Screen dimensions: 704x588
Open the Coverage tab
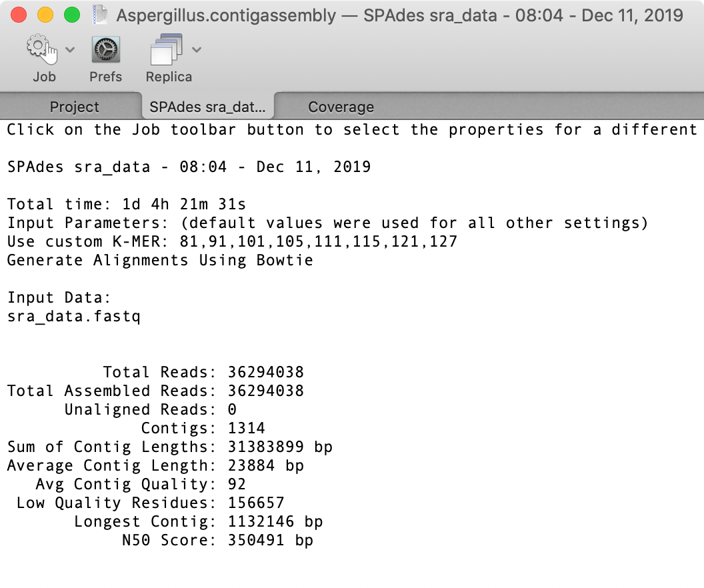(x=341, y=107)
